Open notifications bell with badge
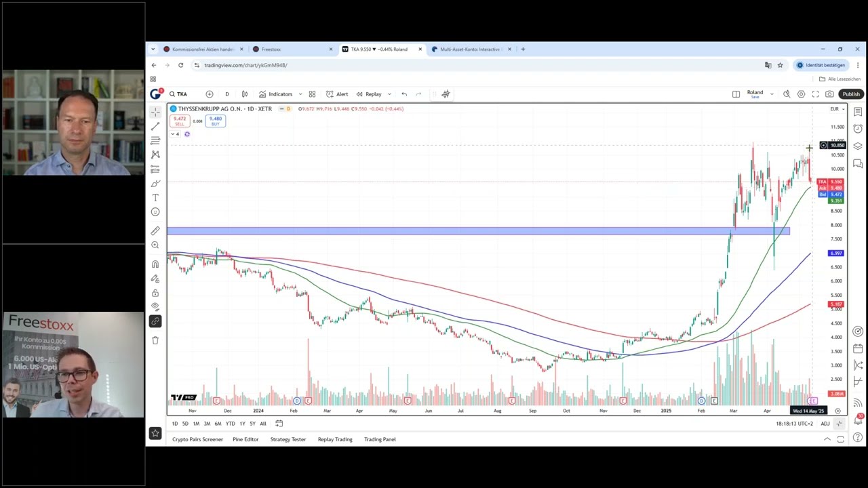The width and height of the screenshot is (868, 488). coord(859,420)
